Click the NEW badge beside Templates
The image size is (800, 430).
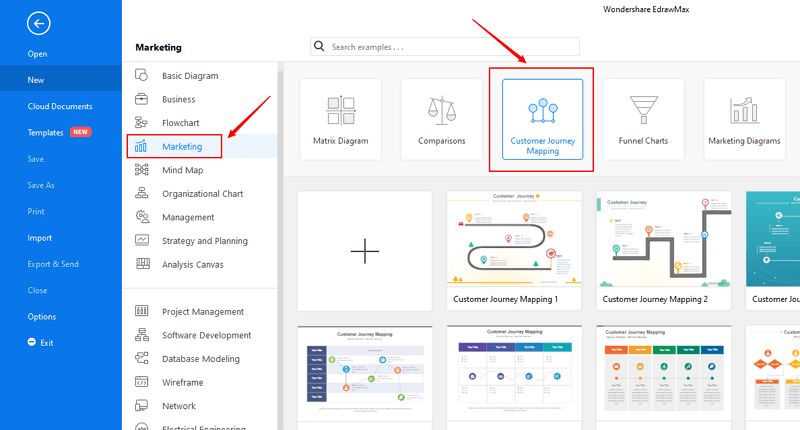click(80, 132)
